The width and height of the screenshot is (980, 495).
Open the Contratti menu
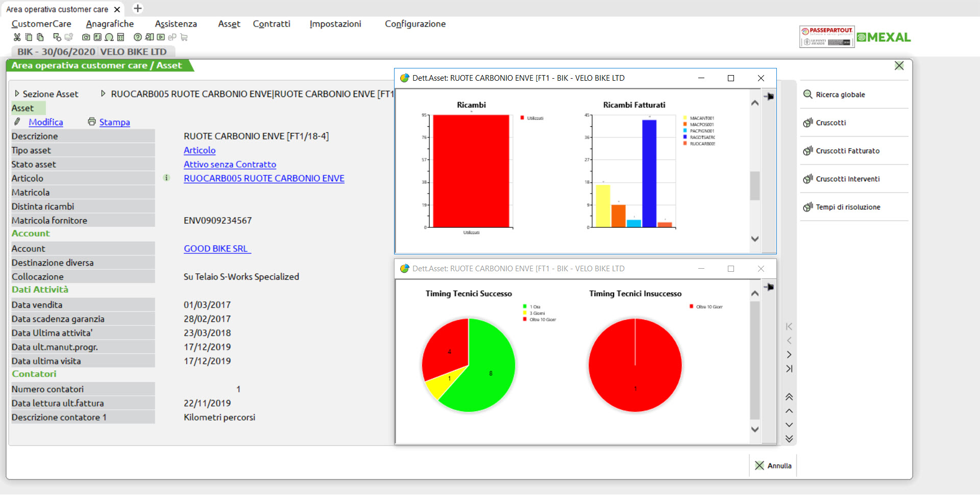click(x=271, y=24)
